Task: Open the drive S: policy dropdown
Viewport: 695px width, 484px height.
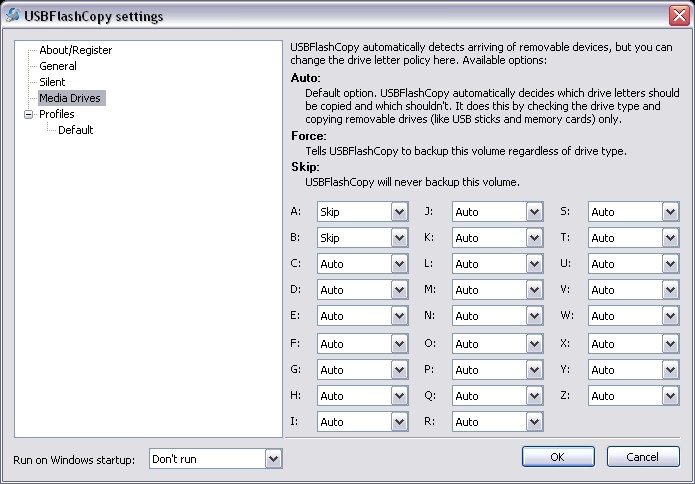Action: tap(634, 211)
